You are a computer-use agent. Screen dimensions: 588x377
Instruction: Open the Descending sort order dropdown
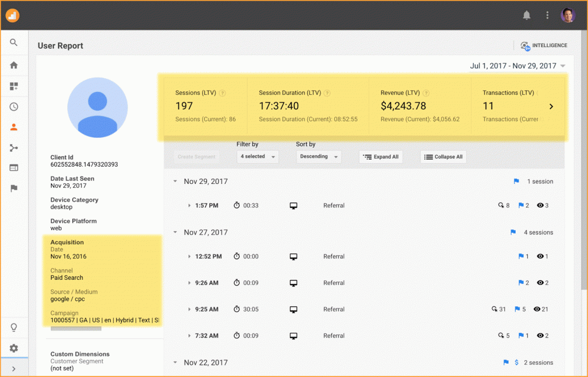(x=319, y=156)
